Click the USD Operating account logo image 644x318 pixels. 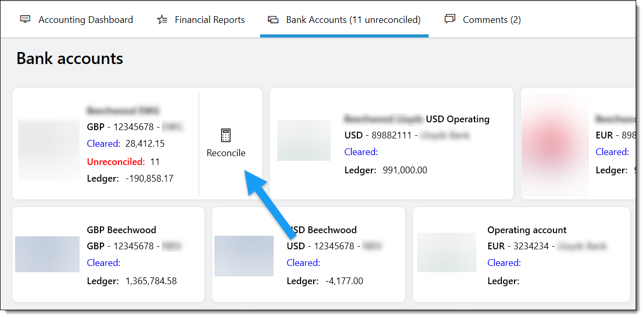click(304, 141)
